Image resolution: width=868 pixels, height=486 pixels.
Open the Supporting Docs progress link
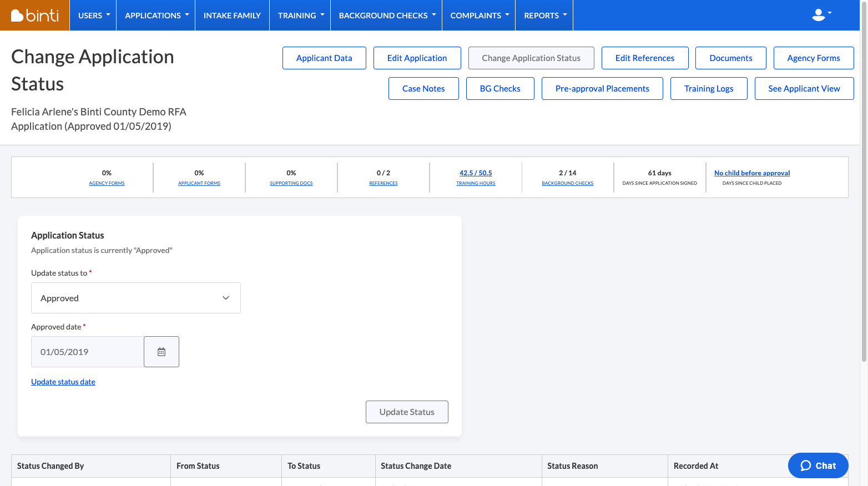point(291,183)
